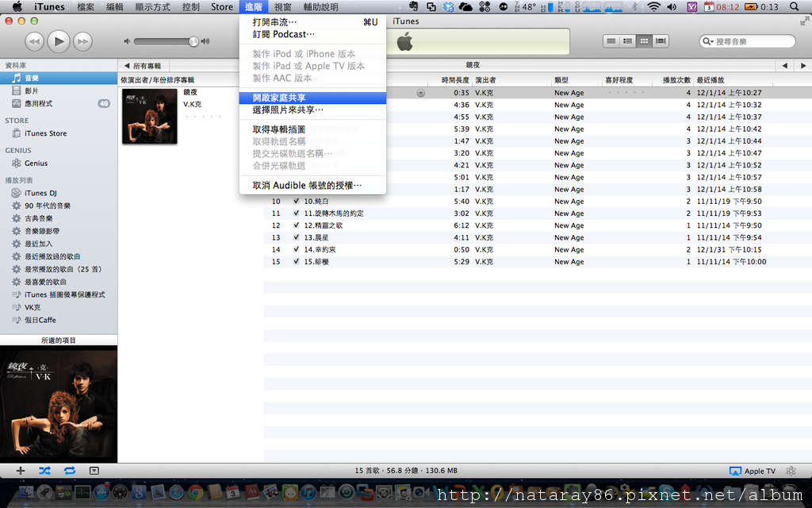Screen dimensions: 812x508
Task: Go to next album with right arrow
Action: click(803, 66)
